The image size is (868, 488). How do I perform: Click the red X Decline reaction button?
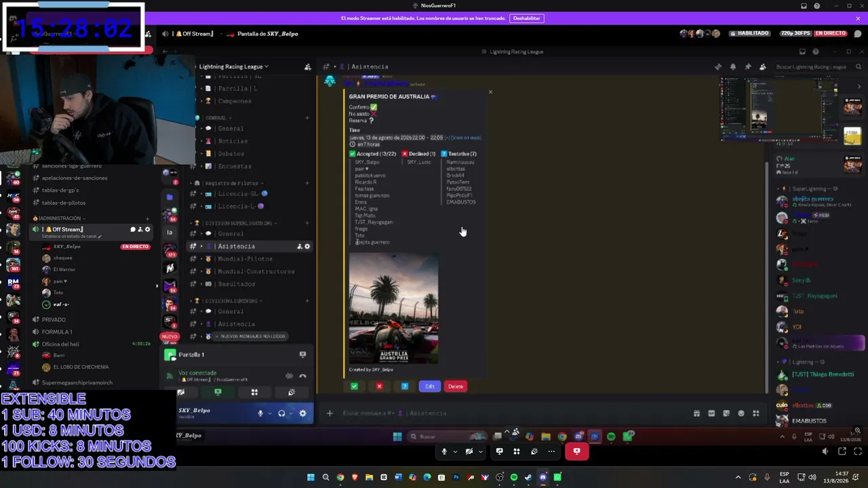click(379, 386)
